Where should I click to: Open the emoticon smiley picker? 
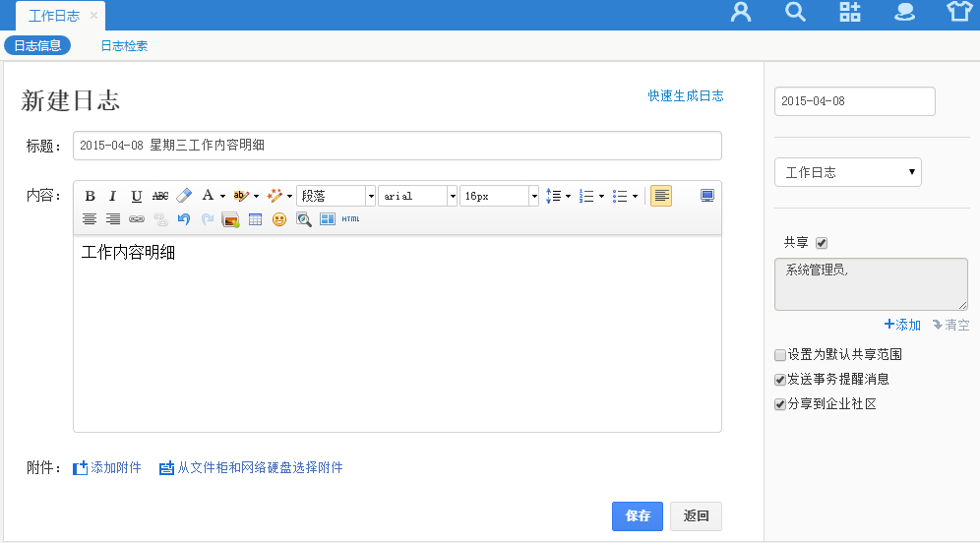click(279, 219)
